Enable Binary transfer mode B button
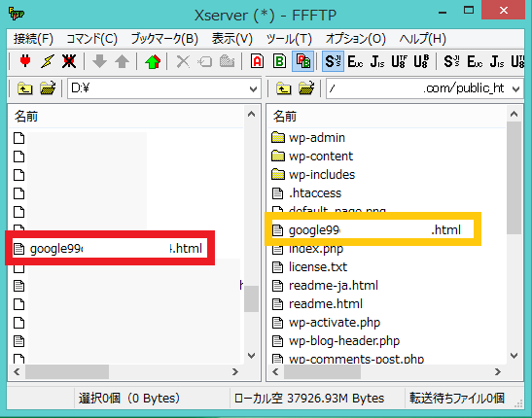The image size is (532, 418). [279, 61]
